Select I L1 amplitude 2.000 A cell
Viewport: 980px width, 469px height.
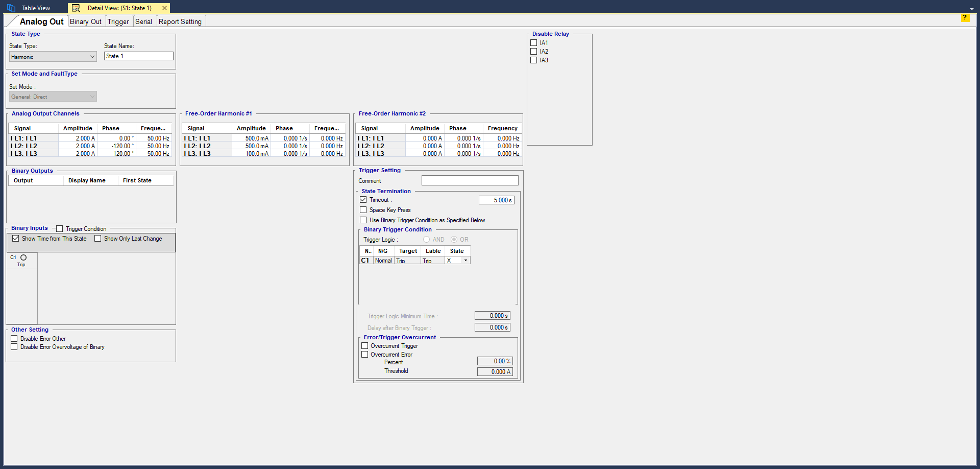[78, 138]
